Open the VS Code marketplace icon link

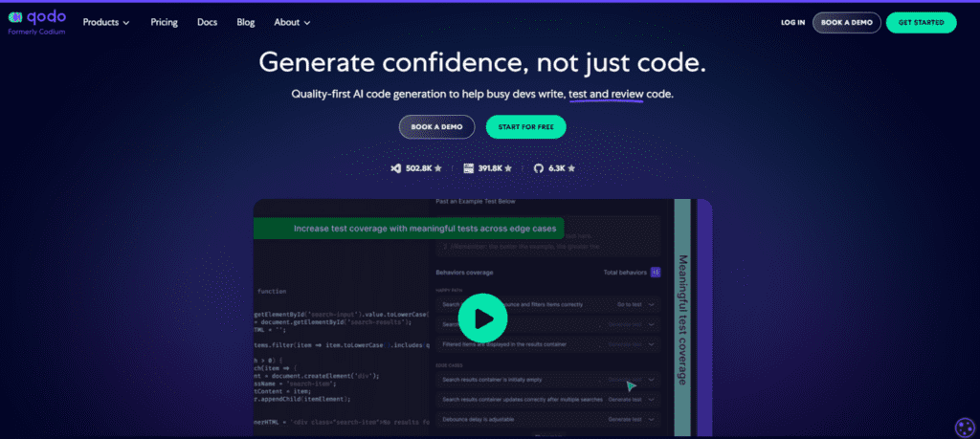pos(395,168)
